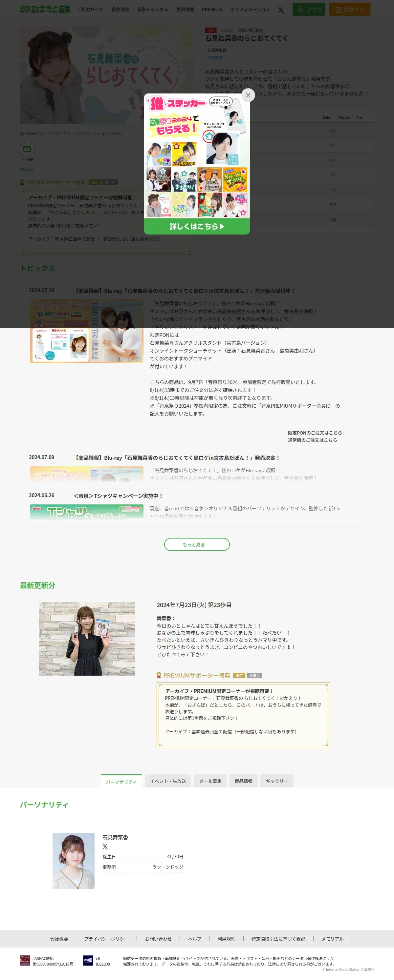Click the X icon under 石見舞菜香's name

105,847
